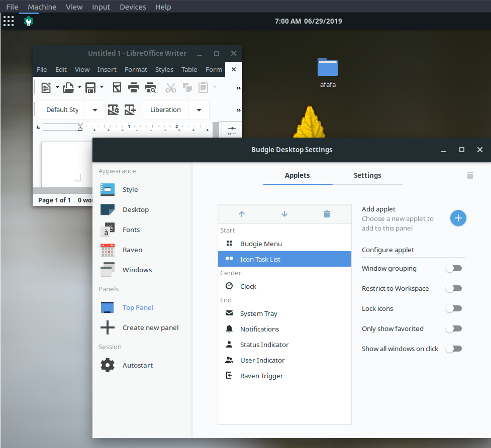491x448 pixels.
Task: Open the paragraph style dropdown in Writer
Action: tap(94, 109)
